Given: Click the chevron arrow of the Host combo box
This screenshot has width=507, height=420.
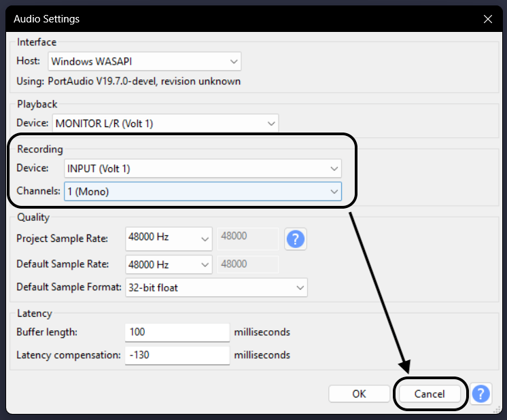Looking at the screenshot, I should click(x=233, y=61).
